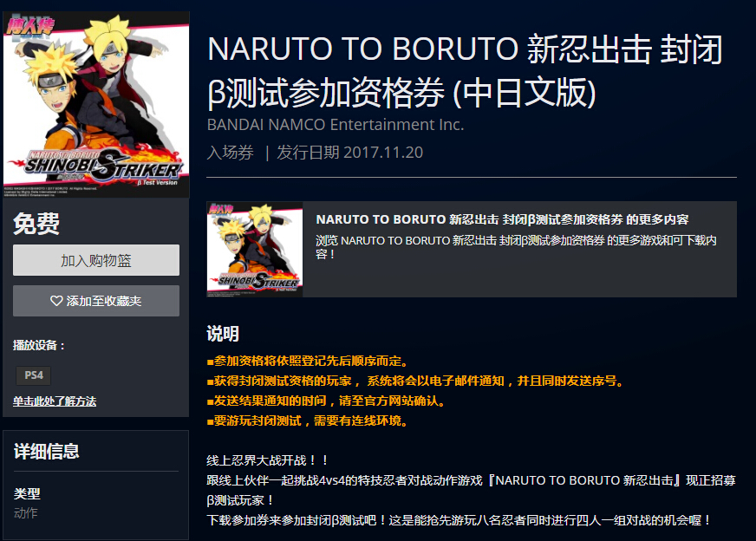
Task: Add the game to cart via 加入购物篮
Action: click(96, 260)
